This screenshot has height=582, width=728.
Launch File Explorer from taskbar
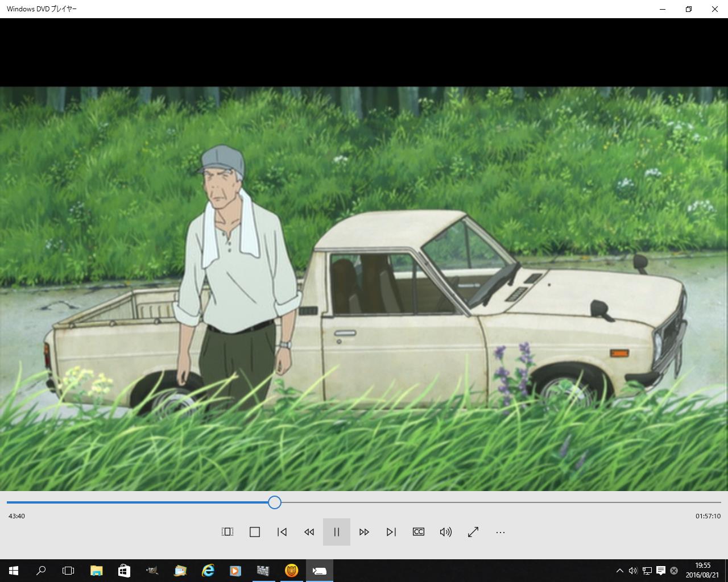[x=96, y=571]
